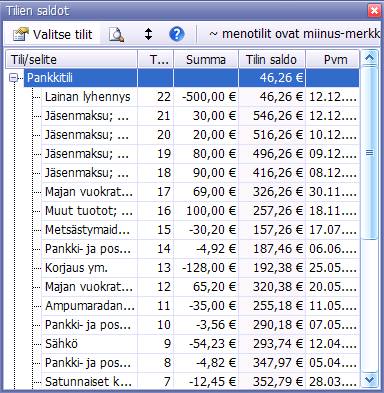384x393 pixels.
Task: Click the 546,26 € balance cell
Action: pyautogui.click(x=272, y=116)
